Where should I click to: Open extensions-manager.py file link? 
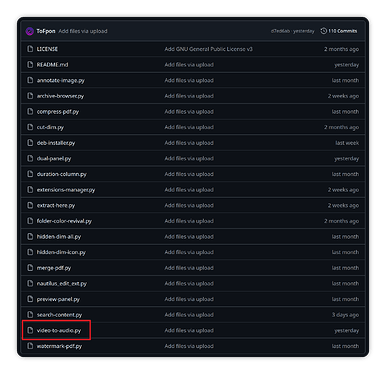(x=66, y=190)
